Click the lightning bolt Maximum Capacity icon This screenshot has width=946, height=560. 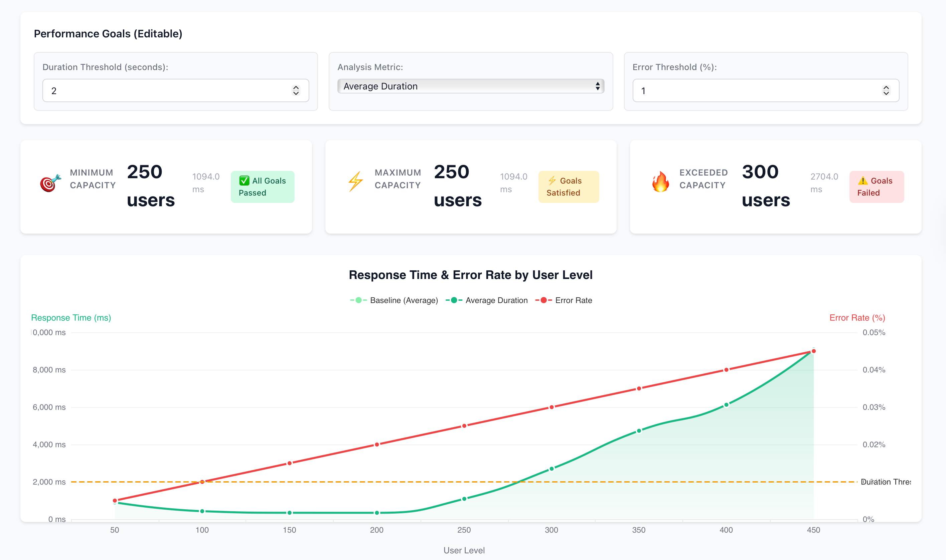point(355,182)
